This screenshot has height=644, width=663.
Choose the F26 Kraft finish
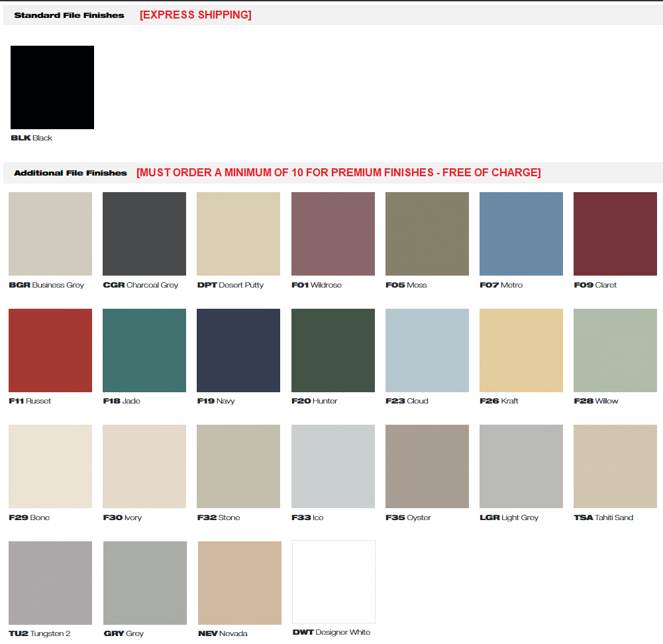coord(521,350)
